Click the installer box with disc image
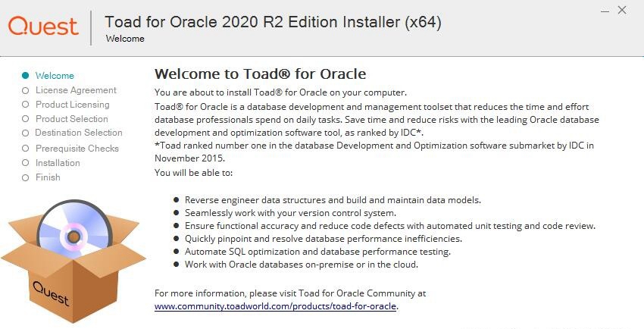 tap(73, 261)
